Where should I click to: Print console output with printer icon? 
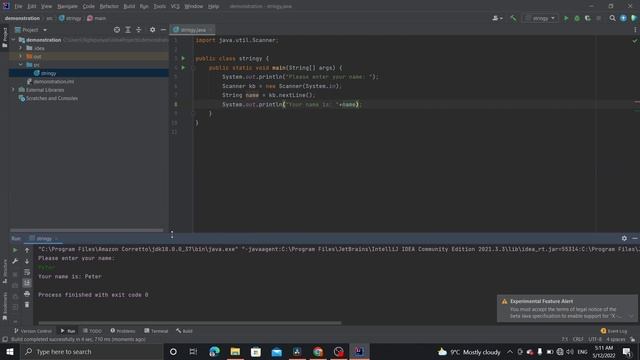click(x=27, y=293)
